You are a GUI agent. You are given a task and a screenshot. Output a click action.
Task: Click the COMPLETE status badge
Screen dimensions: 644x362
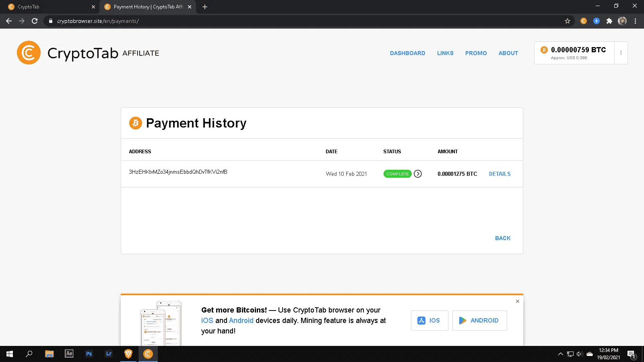397,174
